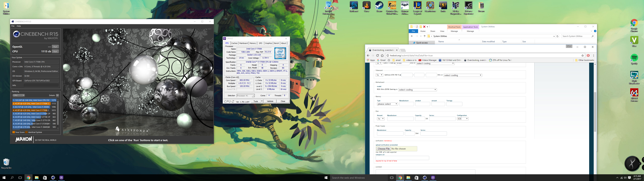Click the red X delete icon in Explorer toolbar

[x=424, y=26]
